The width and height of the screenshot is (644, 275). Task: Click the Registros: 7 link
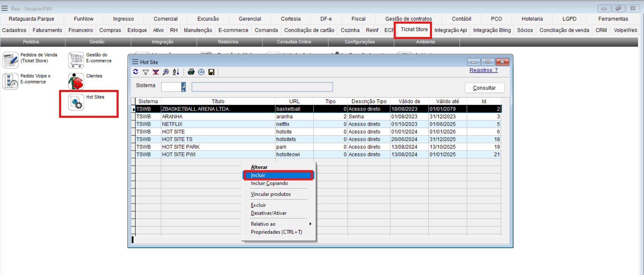click(x=483, y=70)
